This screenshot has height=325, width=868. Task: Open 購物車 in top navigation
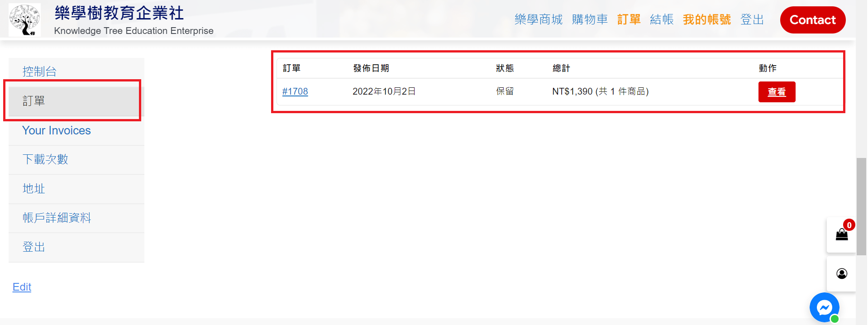tap(590, 19)
